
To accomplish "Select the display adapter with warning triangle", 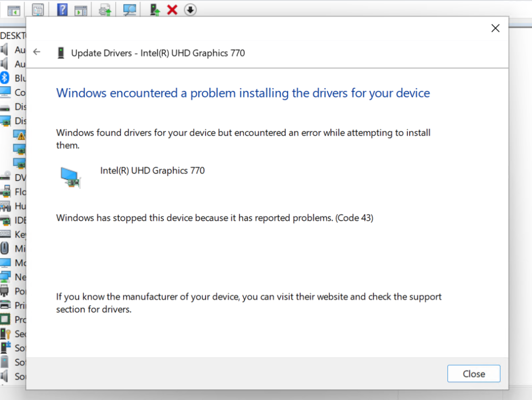I will (x=19, y=135).
